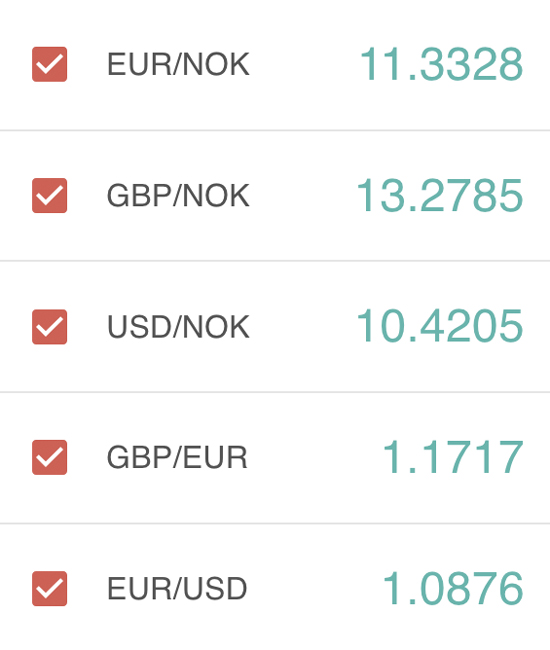
Task: Choose the GBP/EUR pair label
Action: (177, 457)
